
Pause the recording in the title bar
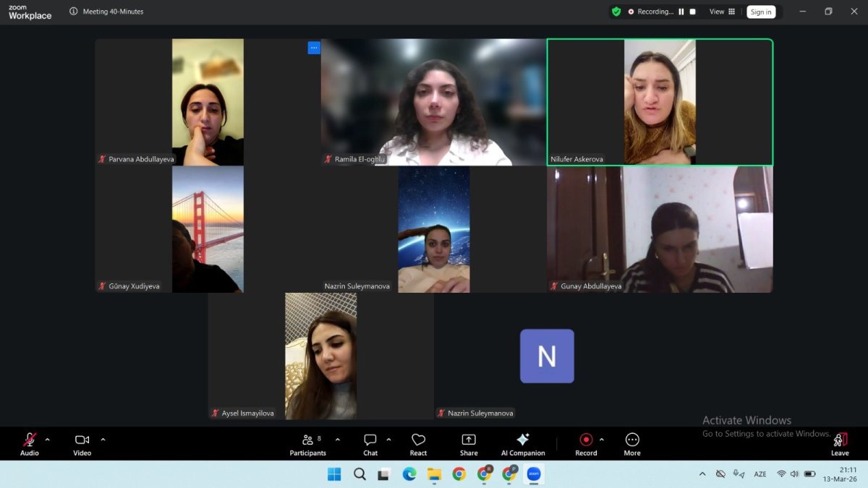[681, 12]
